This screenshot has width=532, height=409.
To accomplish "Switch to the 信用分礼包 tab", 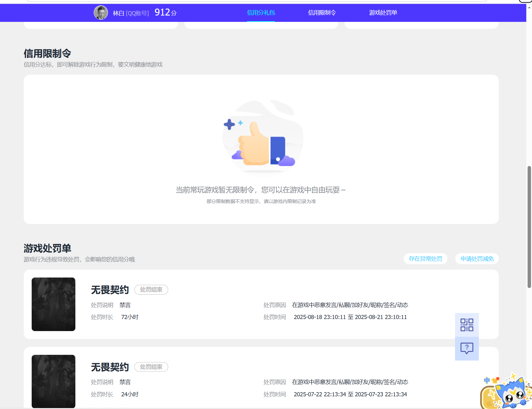I will pos(261,13).
